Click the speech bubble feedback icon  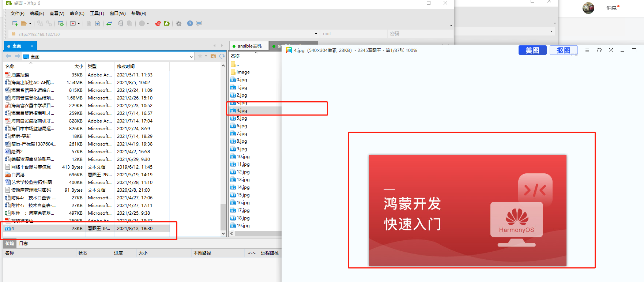click(x=199, y=23)
